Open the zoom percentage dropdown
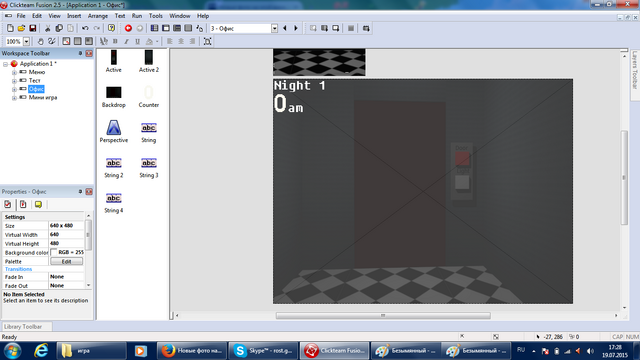 pos(26,41)
